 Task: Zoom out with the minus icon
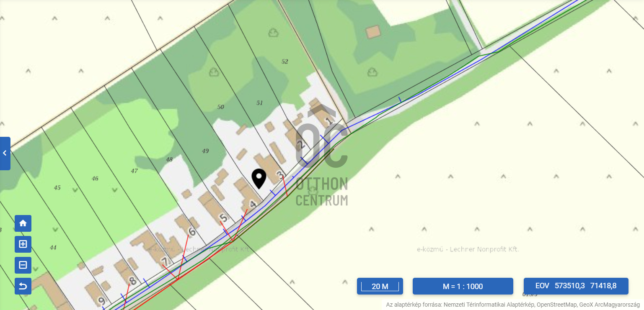pos(23,265)
